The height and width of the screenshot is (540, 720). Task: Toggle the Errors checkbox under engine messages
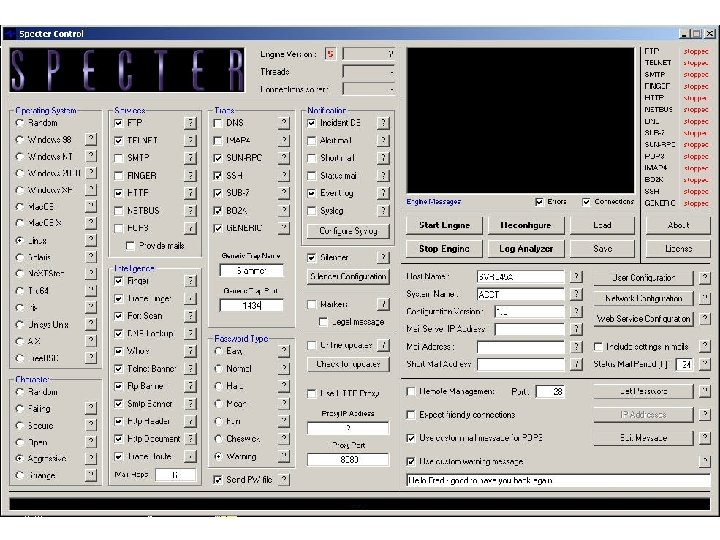click(x=539, y=202)
